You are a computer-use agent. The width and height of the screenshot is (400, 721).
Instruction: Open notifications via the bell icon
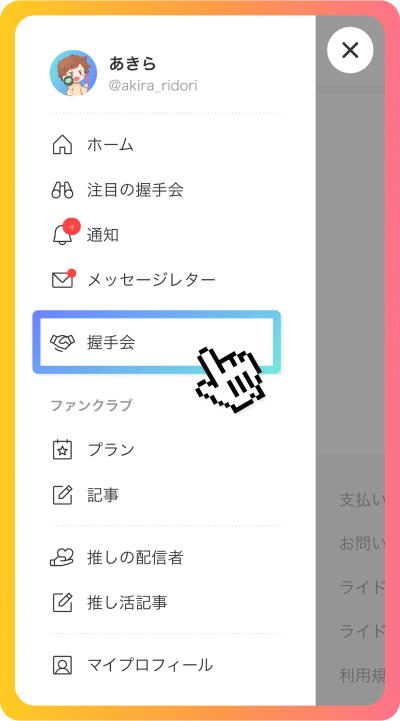coord(62,235)
